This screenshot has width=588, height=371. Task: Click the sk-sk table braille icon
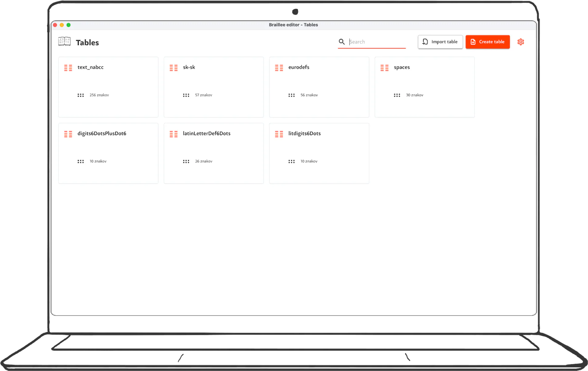(173, 68)
